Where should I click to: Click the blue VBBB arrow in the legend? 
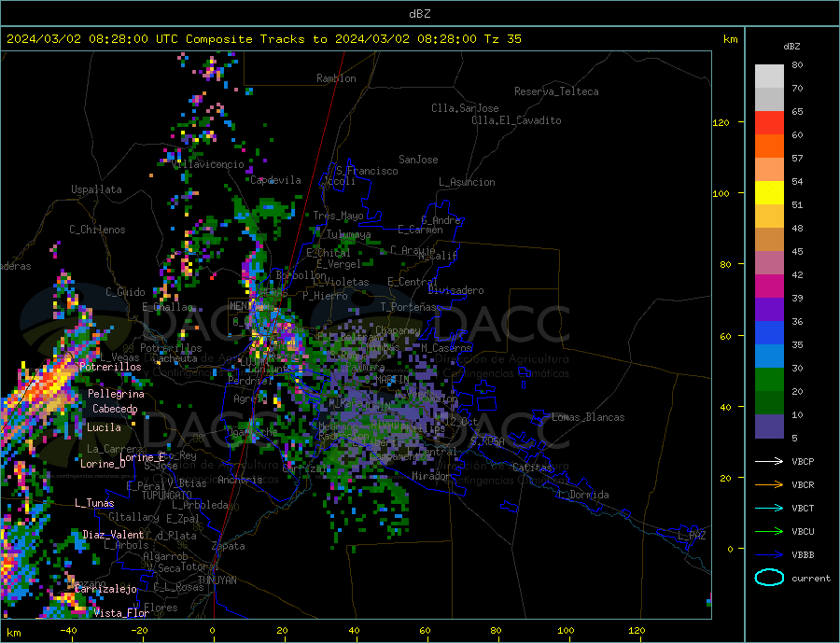(x=769, y=555)
